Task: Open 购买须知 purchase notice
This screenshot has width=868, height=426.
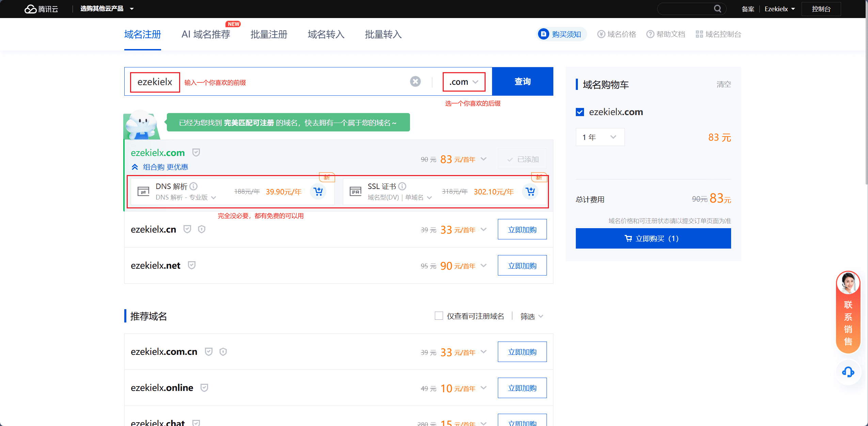Action: [x=561, y=34]
